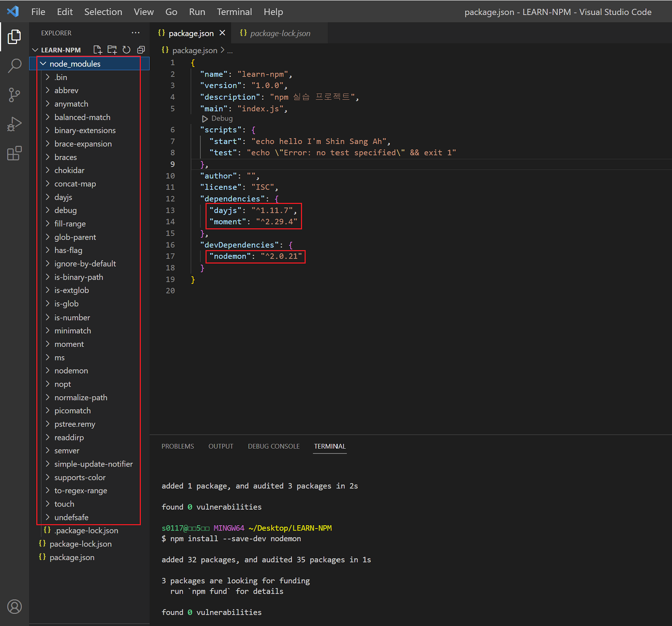Viewport: 672px width, 626px height.
Task: Switch to the TERMINAL panel tab
Action: point(330,446)
